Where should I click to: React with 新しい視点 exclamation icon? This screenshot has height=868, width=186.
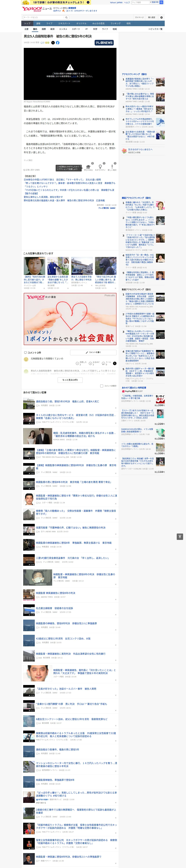(x=112, y=167)
